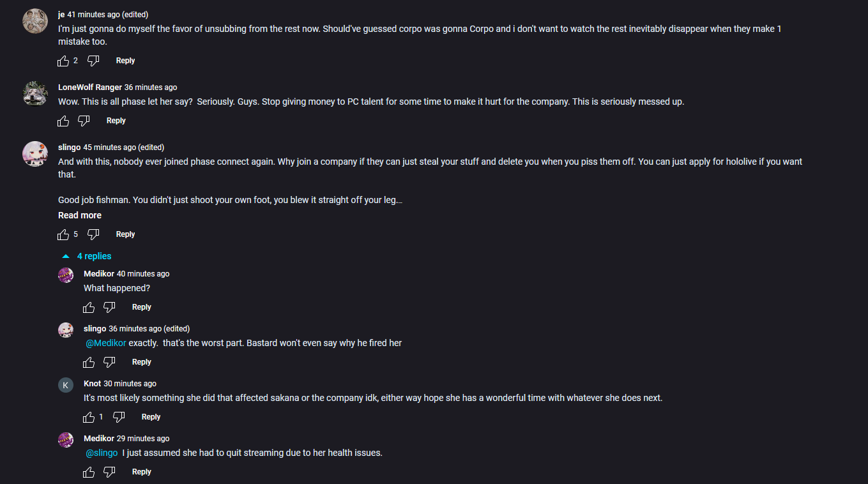868x484 pixels.
Task: Reply to LoneWolf Ranger's comment
Action: [x=116, y=121]
